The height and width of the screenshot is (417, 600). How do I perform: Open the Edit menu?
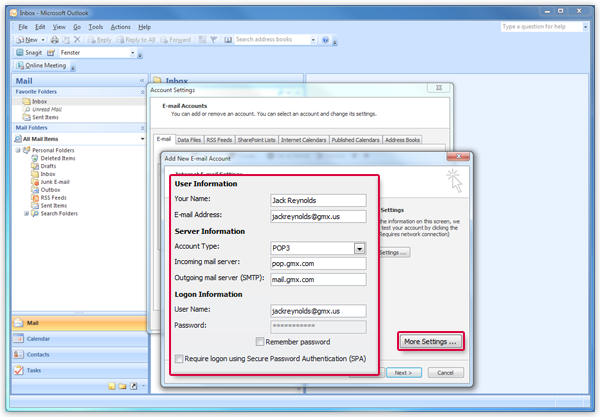(40, 27)
